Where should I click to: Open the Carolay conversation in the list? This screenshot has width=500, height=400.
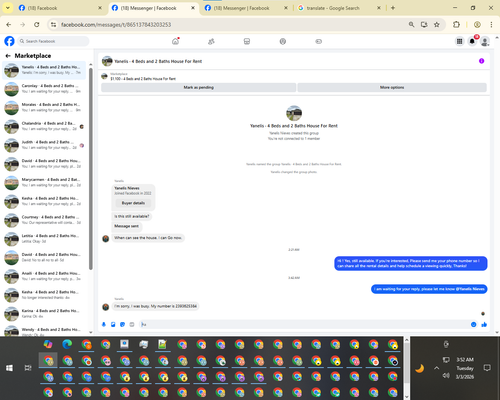44,89
